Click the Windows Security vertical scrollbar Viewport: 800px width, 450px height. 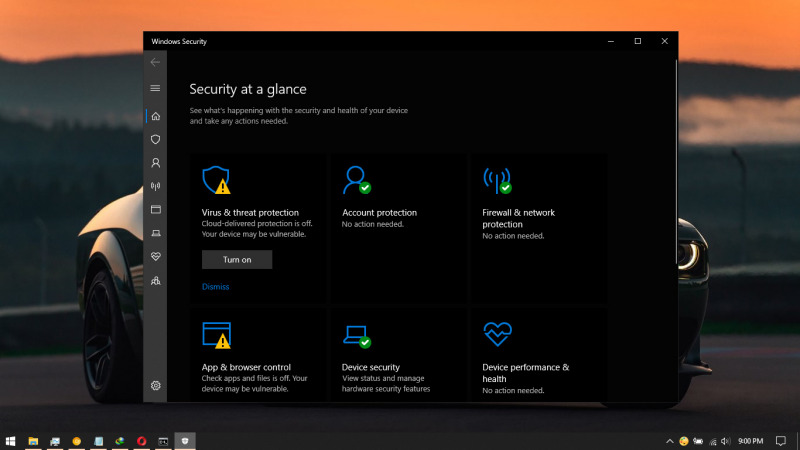pyautogui.click(x=676, y=162)
